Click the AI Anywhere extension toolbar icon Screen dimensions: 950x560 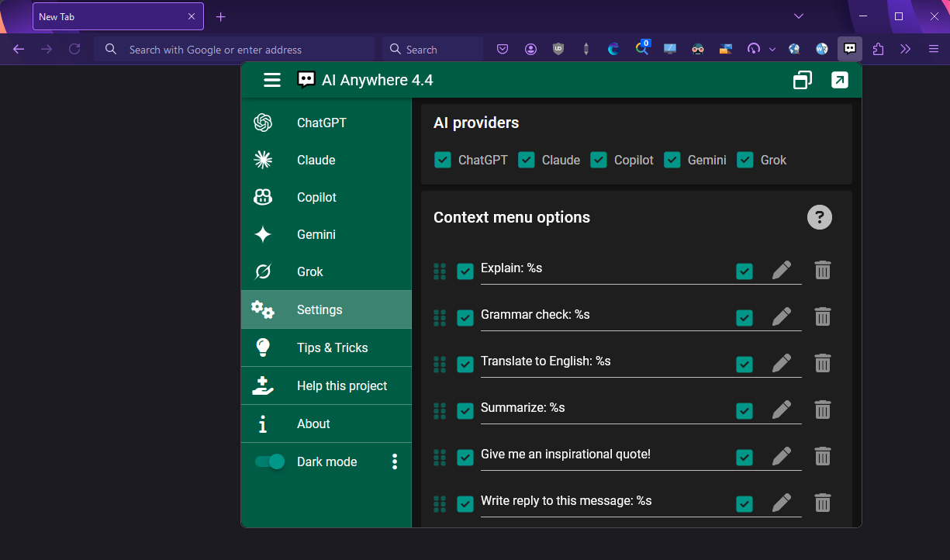pos(850,49)
